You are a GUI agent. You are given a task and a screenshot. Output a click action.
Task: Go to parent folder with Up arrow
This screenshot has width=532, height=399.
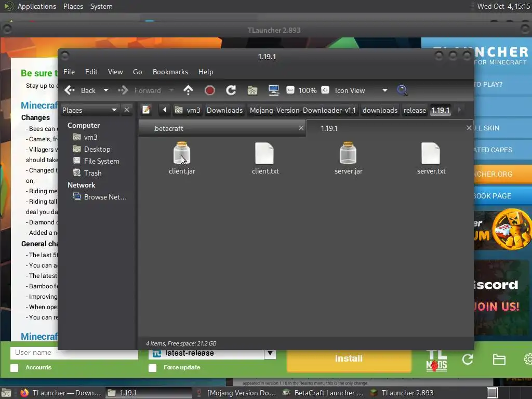pyautogui.click(x=188, y=90)
